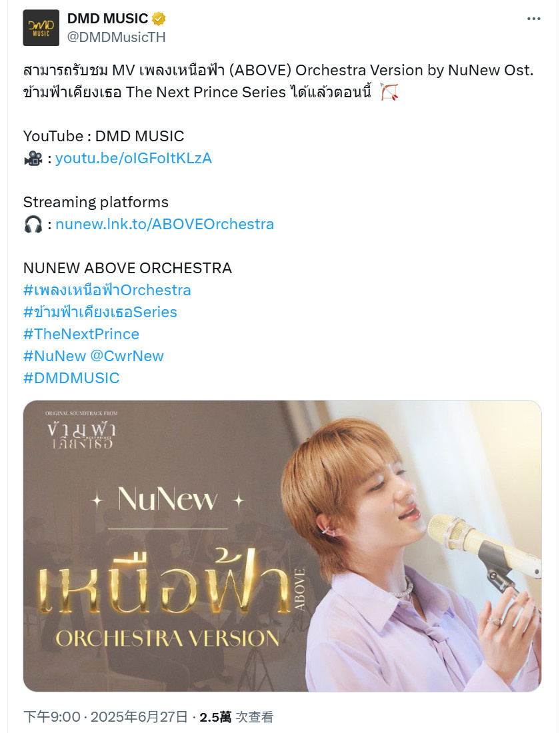Click the NUNEW ABOVE ORCHESTRA text line
This screenshot has width=560, height=733.
(128, 268)
